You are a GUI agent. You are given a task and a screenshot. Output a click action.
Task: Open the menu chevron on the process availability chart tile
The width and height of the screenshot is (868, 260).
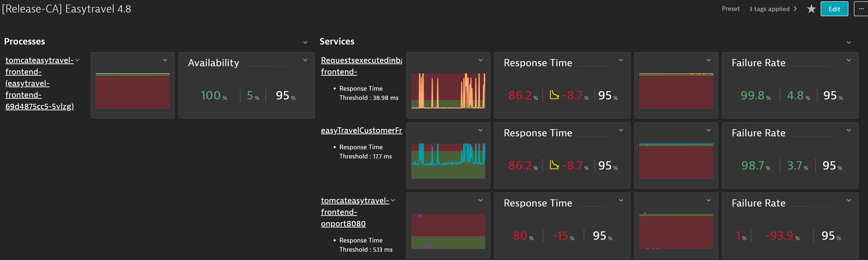165,60
